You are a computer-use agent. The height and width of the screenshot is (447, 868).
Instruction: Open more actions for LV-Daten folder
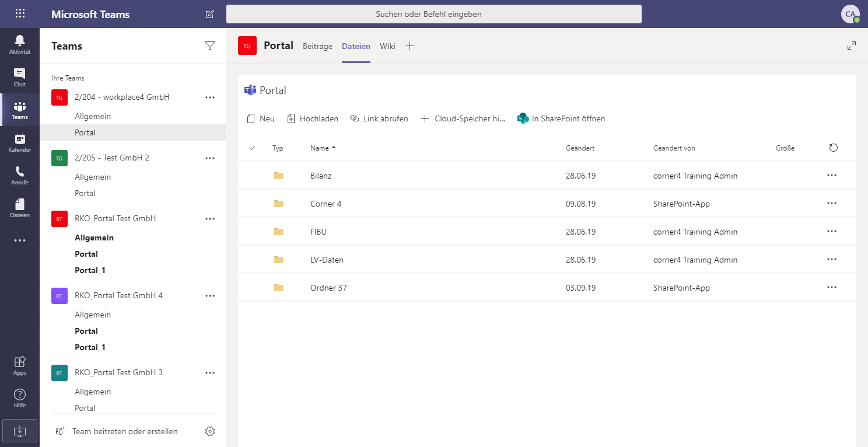point(832,259)
